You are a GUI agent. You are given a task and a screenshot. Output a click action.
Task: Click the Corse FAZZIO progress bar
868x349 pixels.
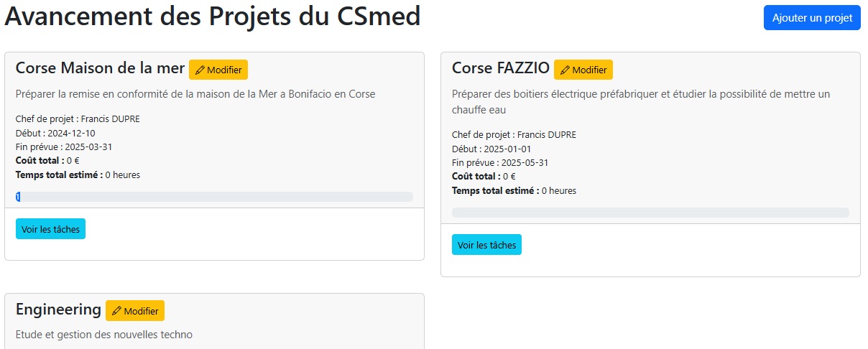point(650,213)
